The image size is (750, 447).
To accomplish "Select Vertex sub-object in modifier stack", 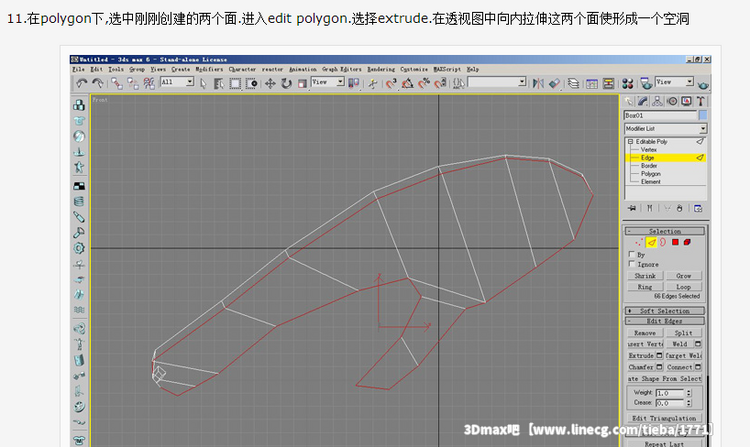I will click(x=649, y=150).
